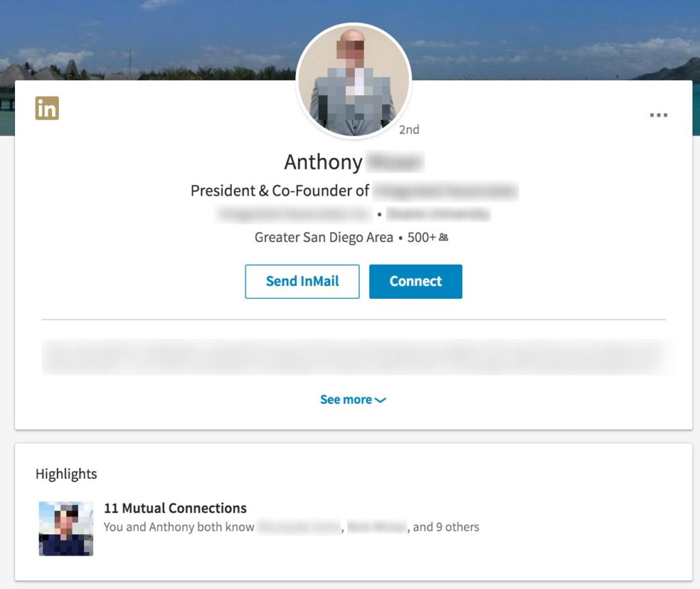Open Anthony's circular profile photo
Screen dimensions: 700x589
tap(353, 81)
